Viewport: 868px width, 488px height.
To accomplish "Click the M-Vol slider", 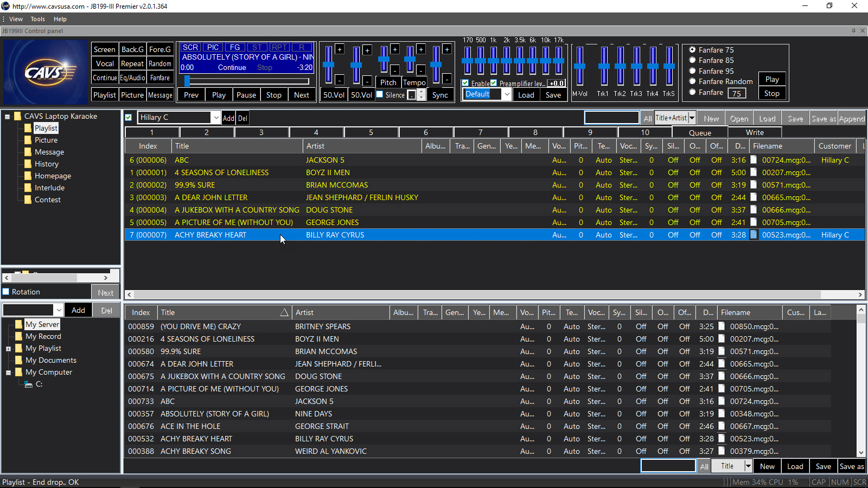I will pyautogui.click(x=579, y=66).
